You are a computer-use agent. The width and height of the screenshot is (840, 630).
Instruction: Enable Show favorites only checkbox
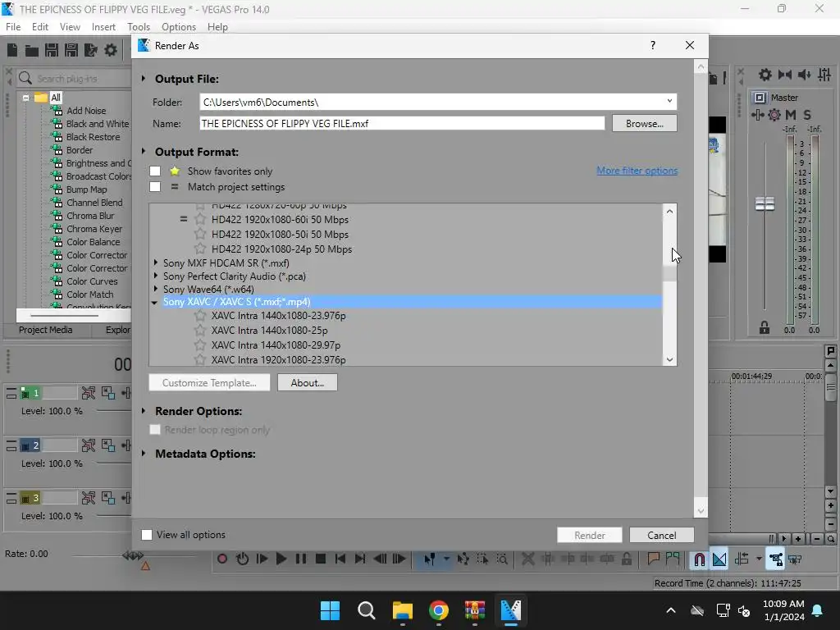click(155, 171)
